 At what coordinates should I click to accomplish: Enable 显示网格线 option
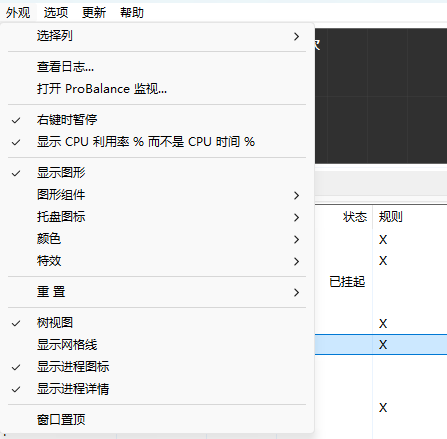[x=157, y=345]
